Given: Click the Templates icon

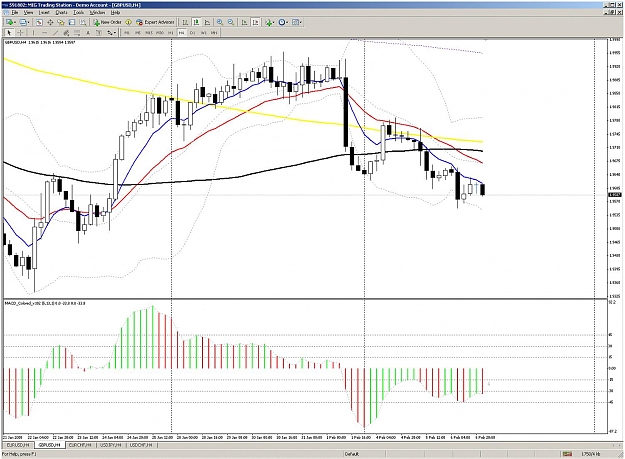Looking at the screenshot, I should click(295, 22).
